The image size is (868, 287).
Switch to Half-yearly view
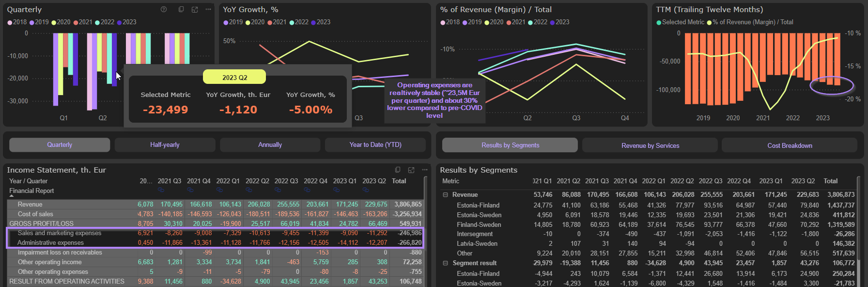pyautogui.click(x=165, y=145)
